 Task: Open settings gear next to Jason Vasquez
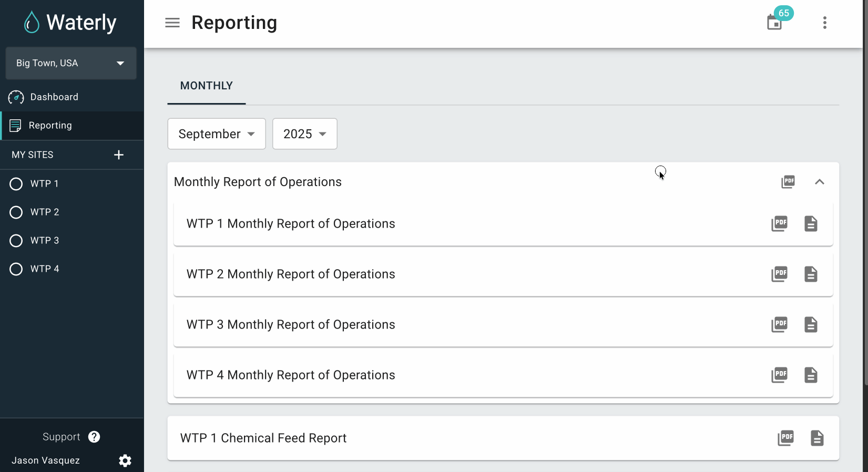pos(125,460)
